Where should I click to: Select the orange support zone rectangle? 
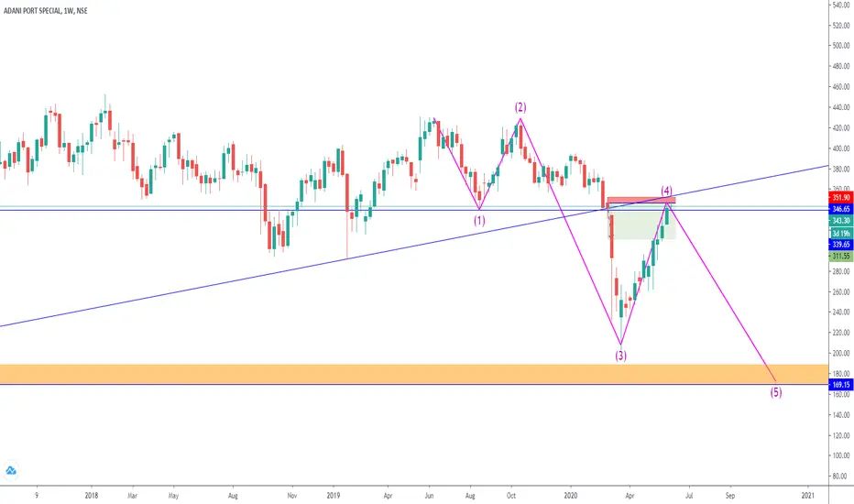point(414,374)
